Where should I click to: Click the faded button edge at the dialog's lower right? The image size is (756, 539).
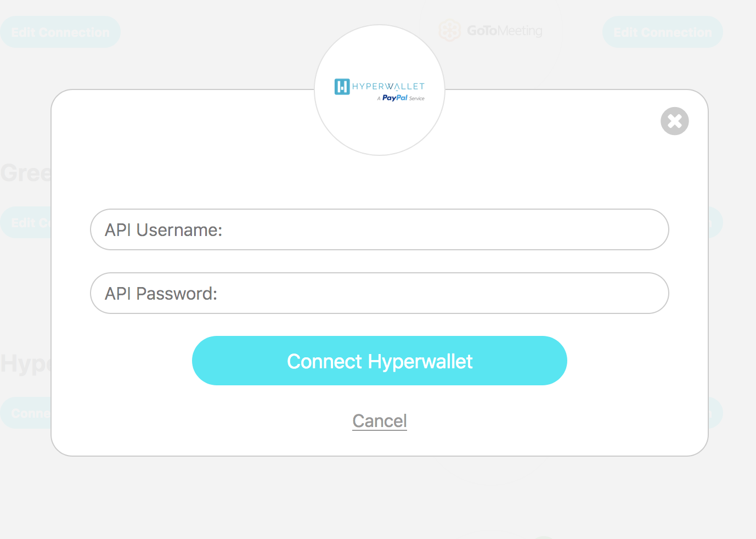(x=715, y=413)
